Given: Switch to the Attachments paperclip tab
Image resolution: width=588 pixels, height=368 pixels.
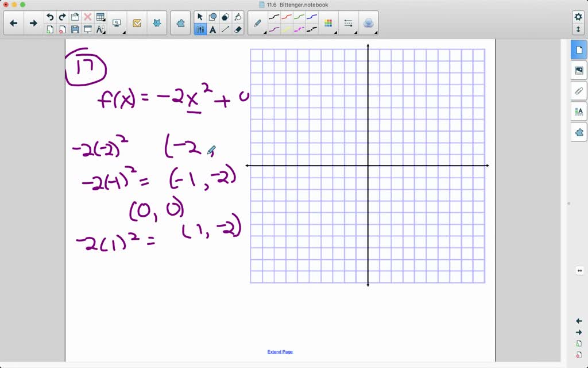Looking at the screenshot, I should (579, 91).
